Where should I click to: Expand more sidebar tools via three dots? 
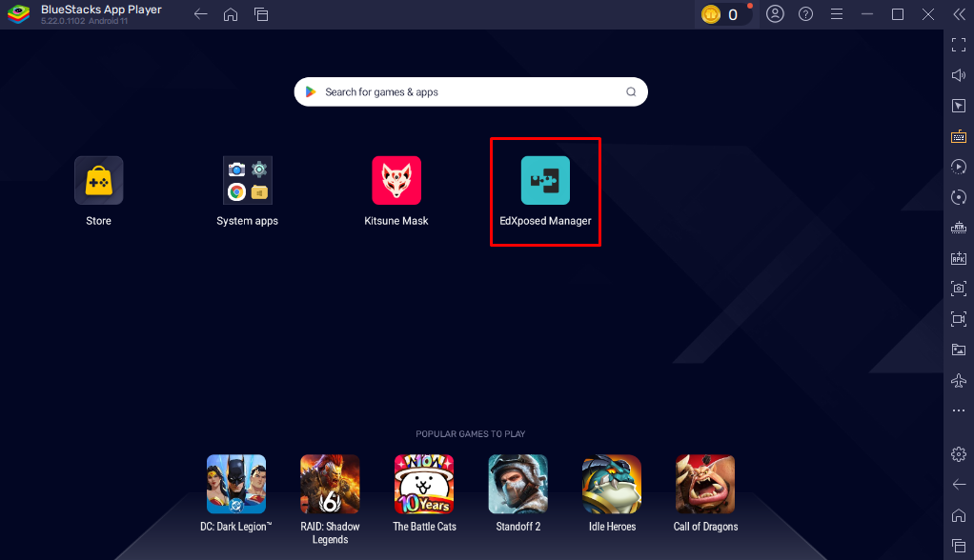959,410
